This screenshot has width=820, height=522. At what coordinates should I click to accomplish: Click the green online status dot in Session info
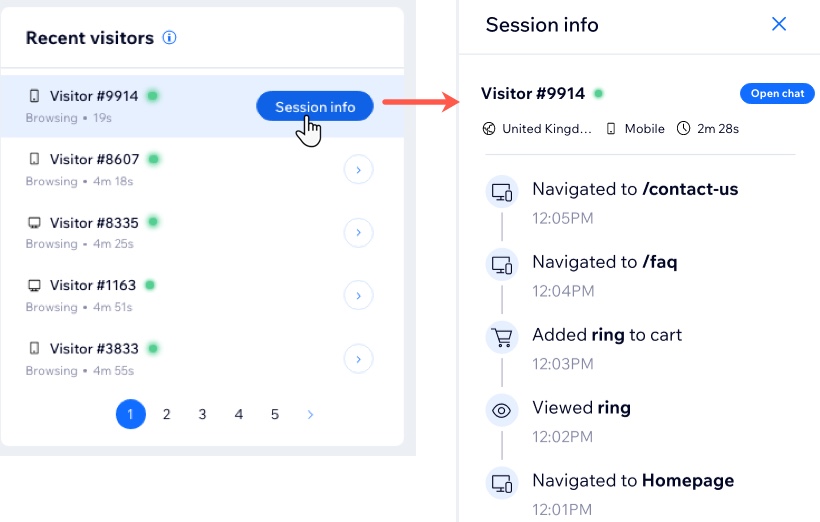click(x=599, y=94)
